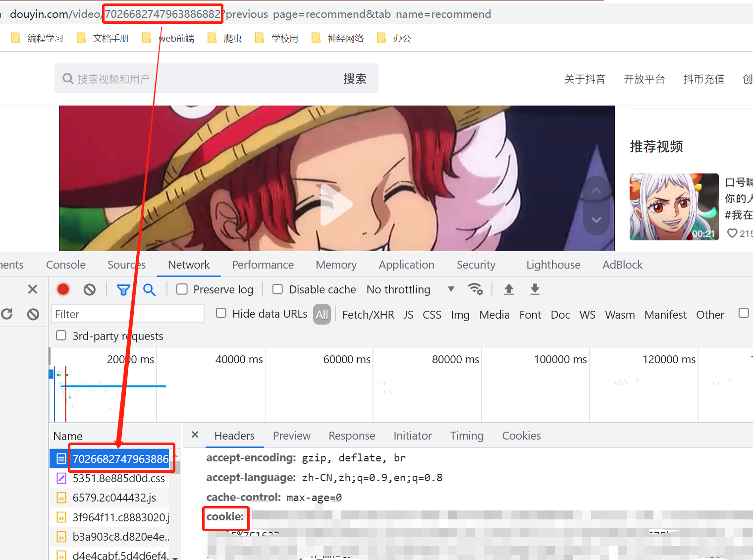Switch to the Console tab
Image resolution: width=753 pixels, height=560 pixels.
pos(66,265)
